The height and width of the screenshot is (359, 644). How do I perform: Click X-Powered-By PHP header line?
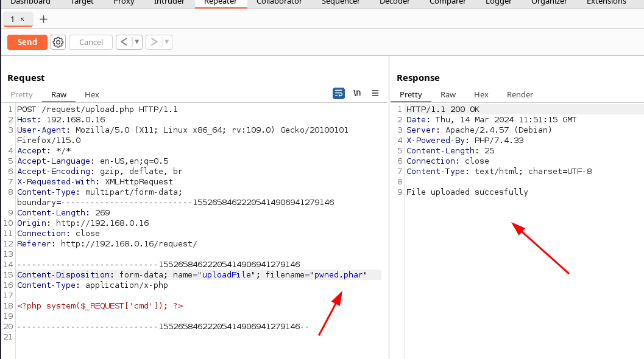click(x=465, y=141)
